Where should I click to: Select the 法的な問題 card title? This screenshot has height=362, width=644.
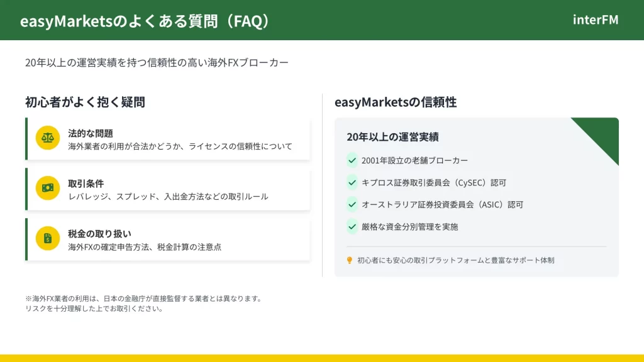coord(91,133)
